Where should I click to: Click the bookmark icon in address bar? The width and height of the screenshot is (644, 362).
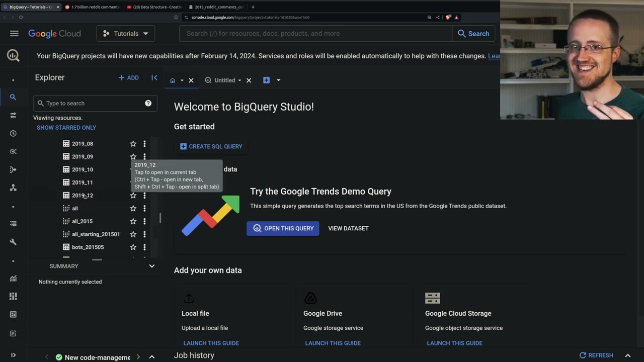coord(176,17)
